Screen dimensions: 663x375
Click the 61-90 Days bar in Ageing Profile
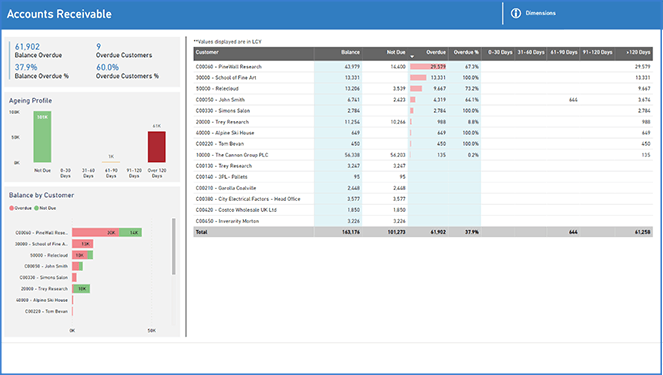[x=111, y=162]
